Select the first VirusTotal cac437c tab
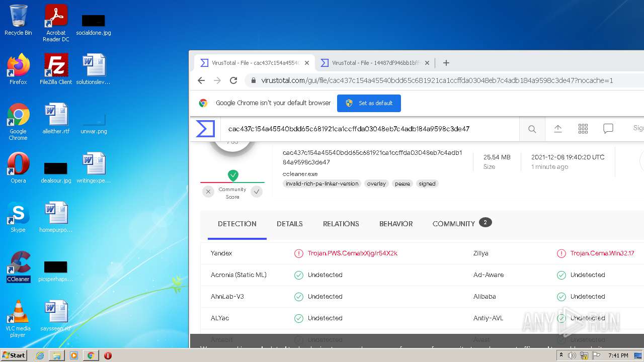 tap(254, 63)
